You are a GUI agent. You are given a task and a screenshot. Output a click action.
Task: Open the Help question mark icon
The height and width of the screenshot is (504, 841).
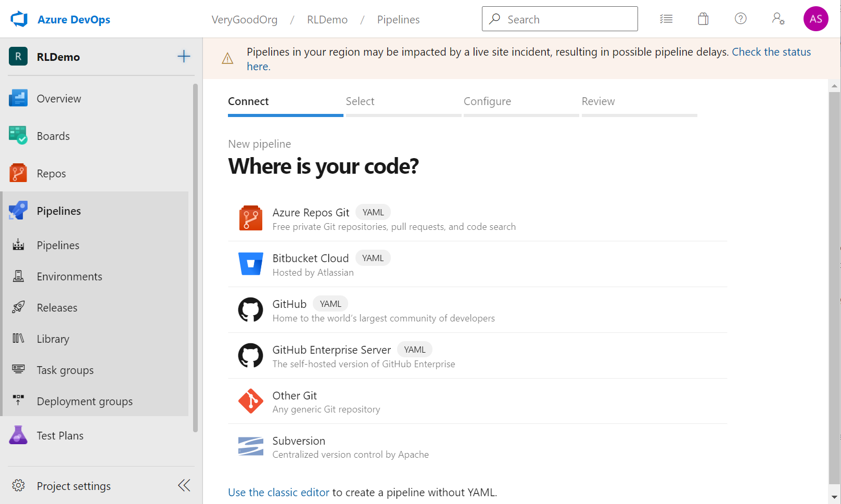(x=741, y=19)
